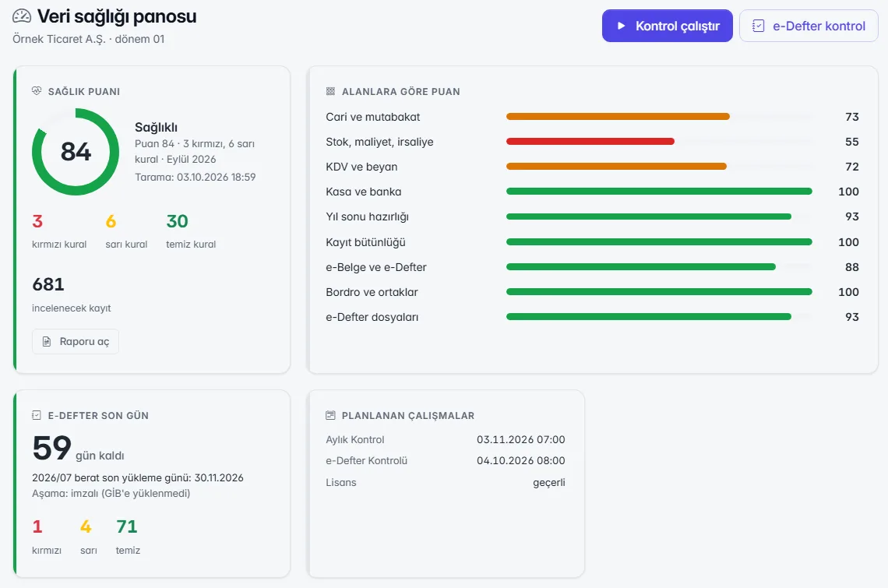Click the 681 incelenecek kayıt figure
Viewport: 888px width, 588px height.
(48, 284)
